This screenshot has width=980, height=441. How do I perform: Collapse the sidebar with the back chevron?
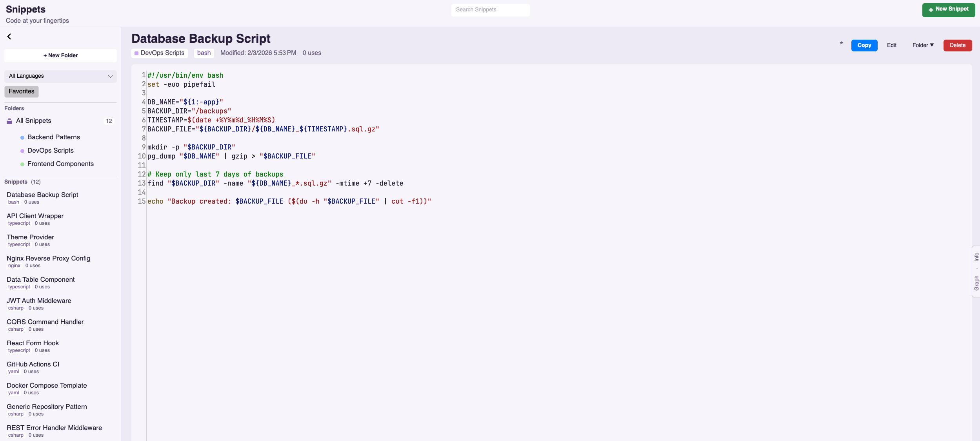(x=9, y=36)
